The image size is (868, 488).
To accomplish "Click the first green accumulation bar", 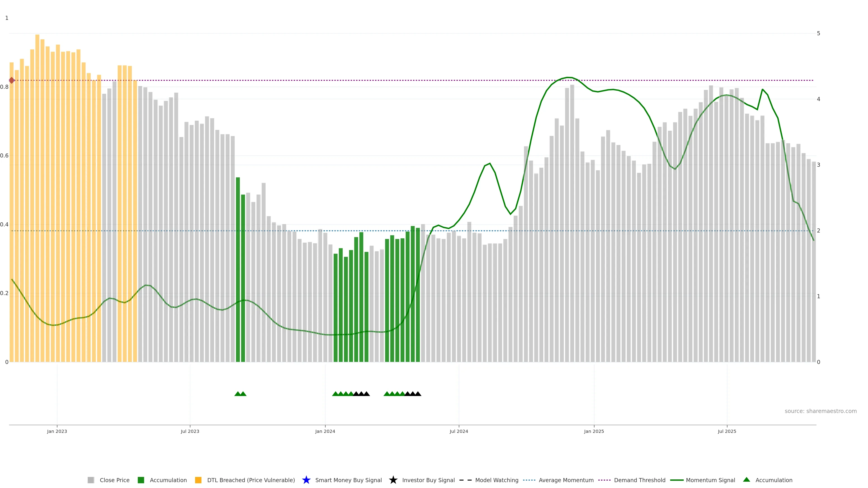I will 238,270.
